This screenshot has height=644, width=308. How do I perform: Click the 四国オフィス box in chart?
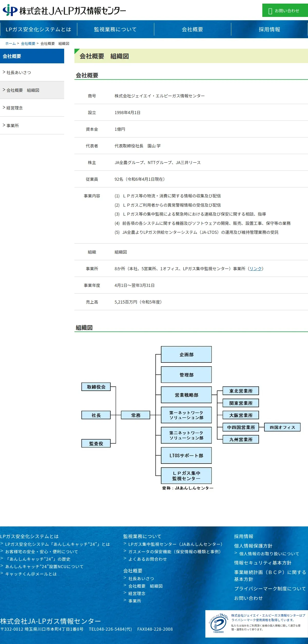(282, 427)
